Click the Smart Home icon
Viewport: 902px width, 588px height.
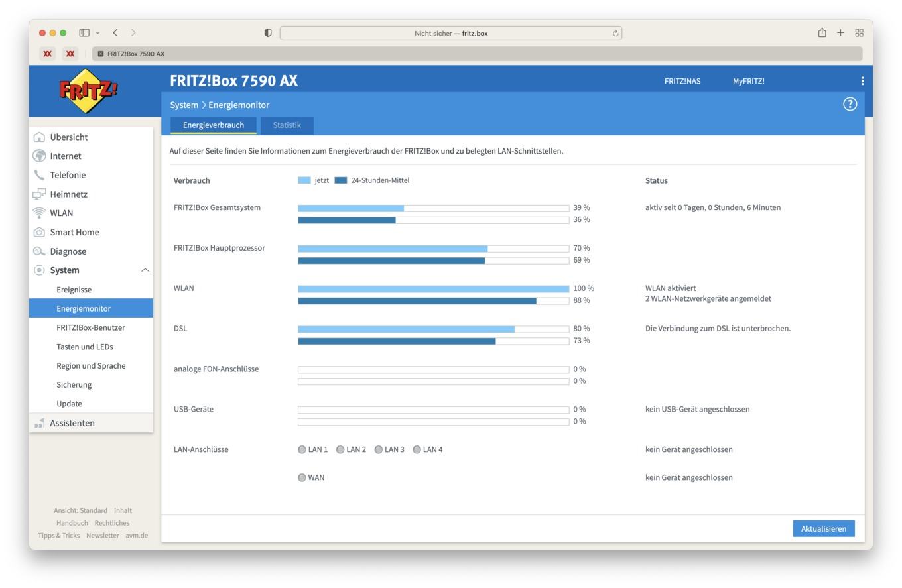coord(39,232)
